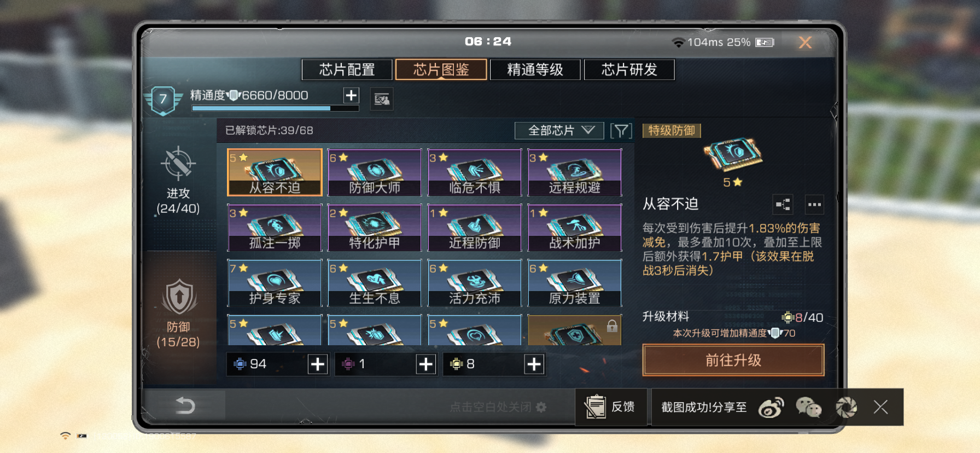This screenshot has width=980, height=453.
Task: Click the mastery progress bar
Action: coord(275,108)
